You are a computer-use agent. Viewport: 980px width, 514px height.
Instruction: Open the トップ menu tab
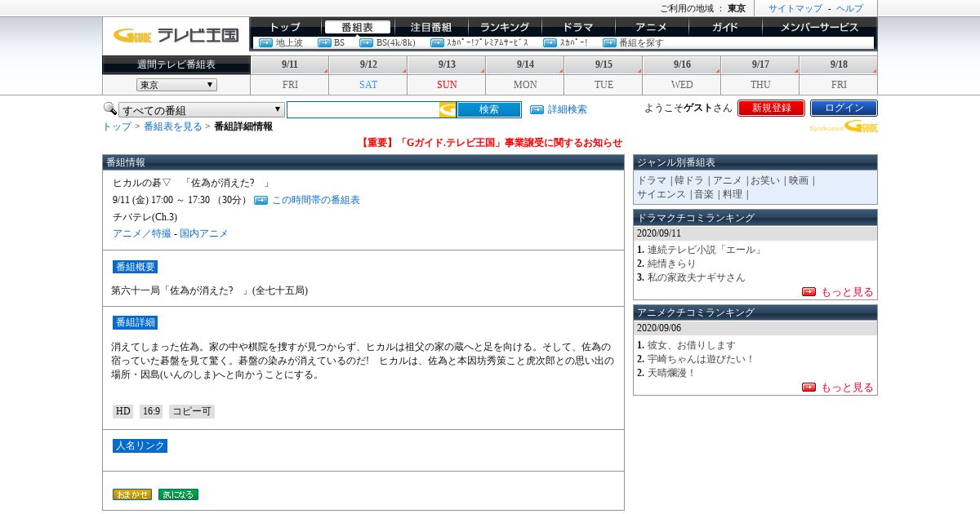[285, 27]
